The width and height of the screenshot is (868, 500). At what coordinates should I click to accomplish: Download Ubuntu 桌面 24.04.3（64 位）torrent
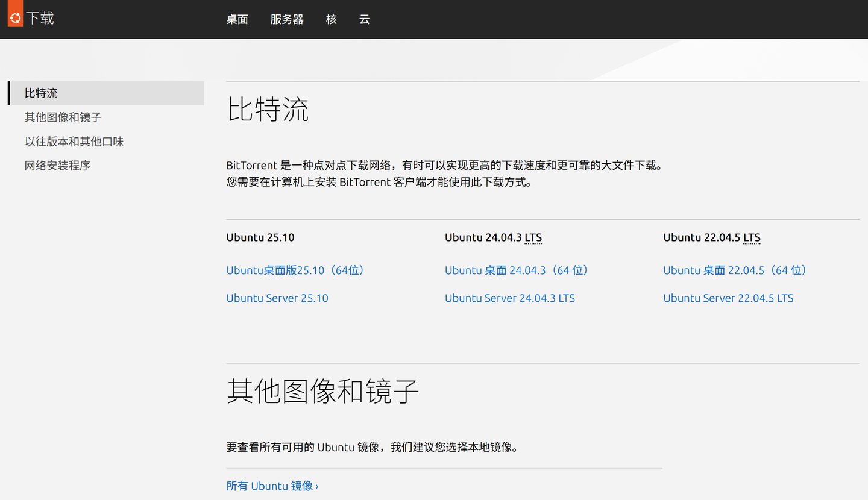click(x=517, y=270)
